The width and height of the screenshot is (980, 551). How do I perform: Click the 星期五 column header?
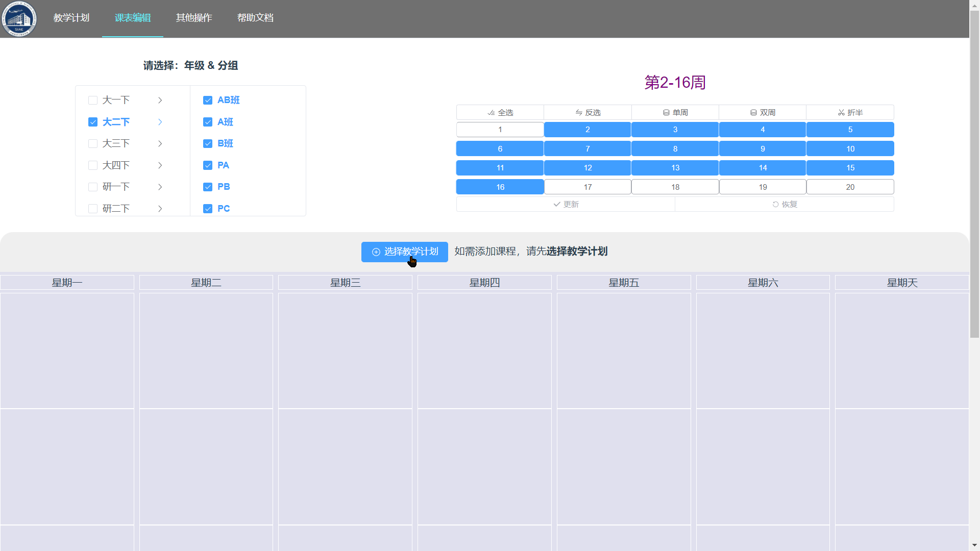[624, 283]
